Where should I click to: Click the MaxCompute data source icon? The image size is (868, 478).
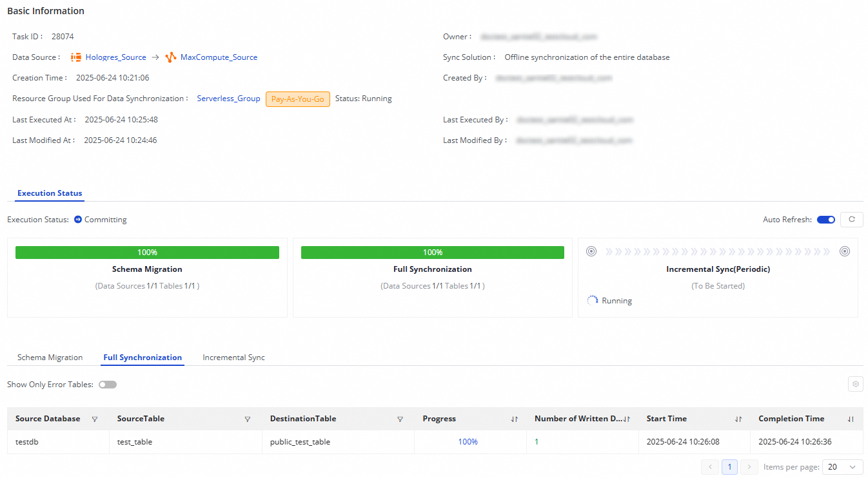pos(170,57)
